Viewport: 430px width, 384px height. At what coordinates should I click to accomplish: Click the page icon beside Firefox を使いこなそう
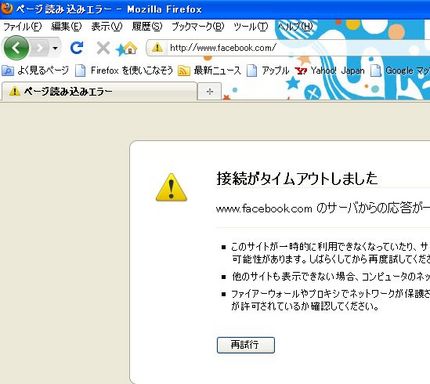point(80,71)
